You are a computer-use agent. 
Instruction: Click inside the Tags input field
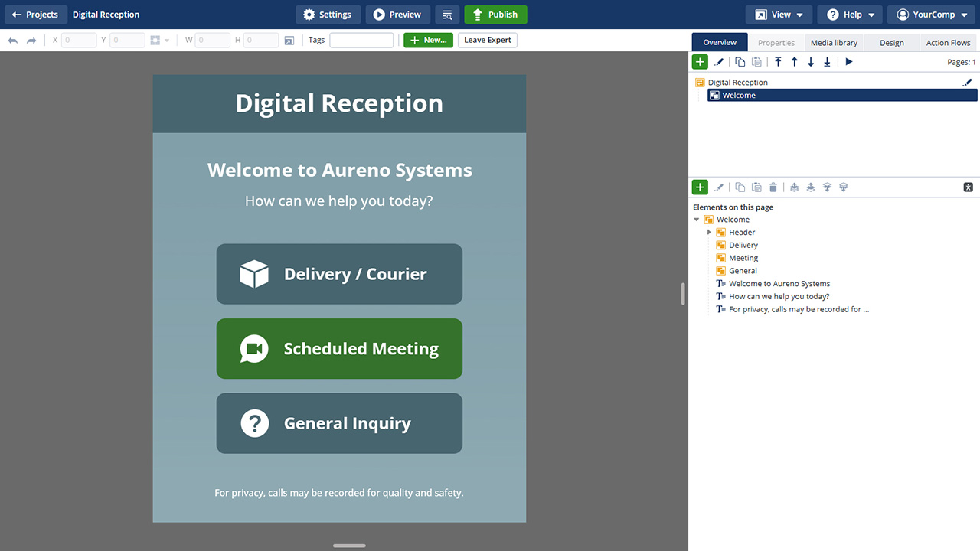(361, 40)
